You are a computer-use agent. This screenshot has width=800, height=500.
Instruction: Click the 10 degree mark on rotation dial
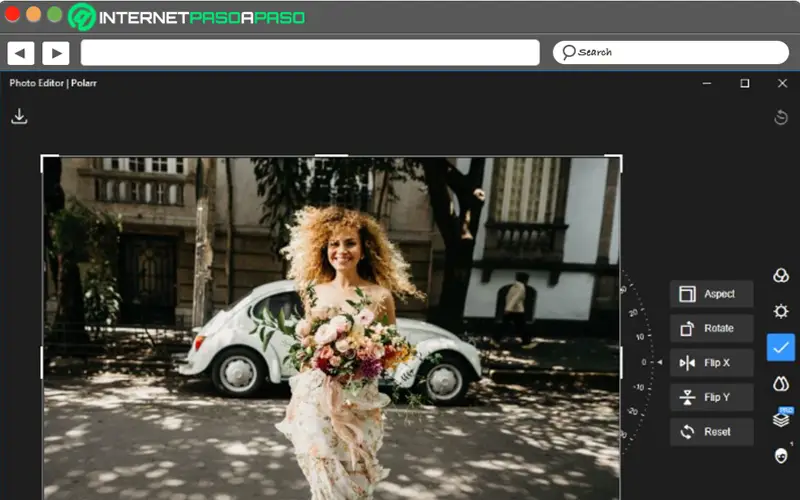coord(640,337)
